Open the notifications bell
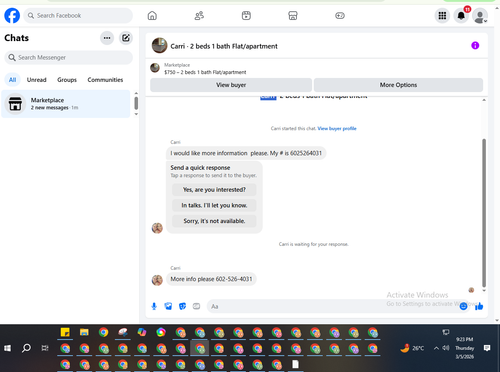 tap(461, 16)
